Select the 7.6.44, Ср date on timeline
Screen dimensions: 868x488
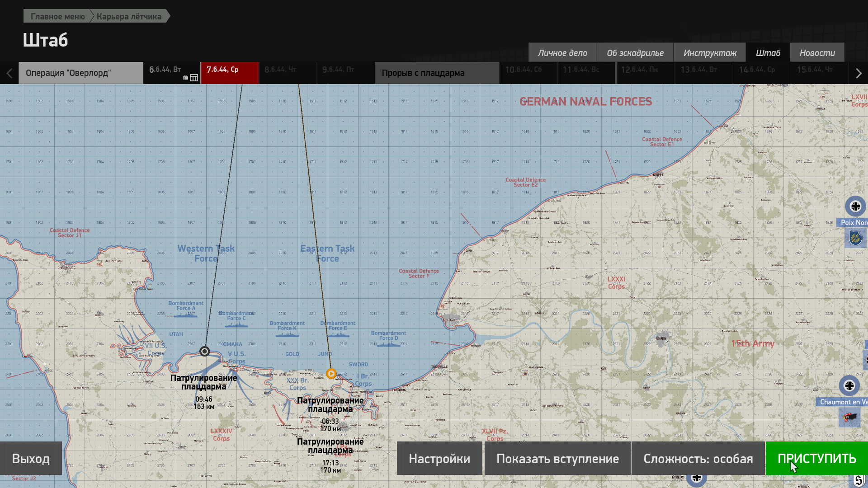tap(230, 73)
